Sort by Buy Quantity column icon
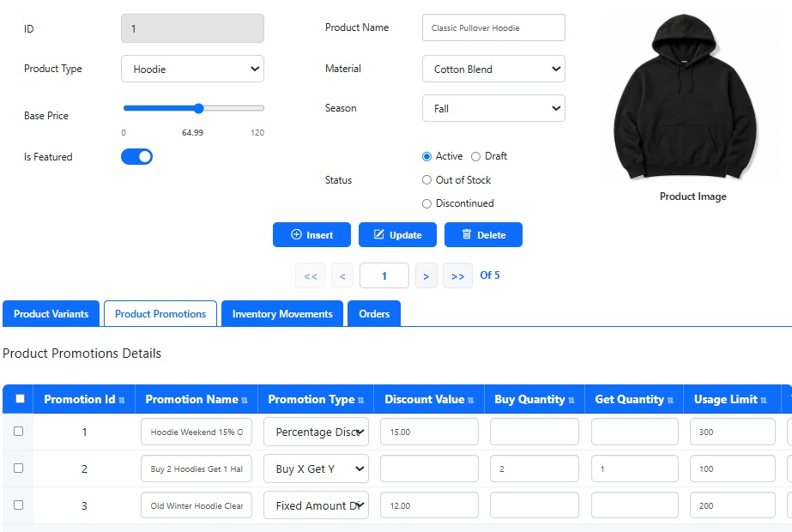 [571, 400]
